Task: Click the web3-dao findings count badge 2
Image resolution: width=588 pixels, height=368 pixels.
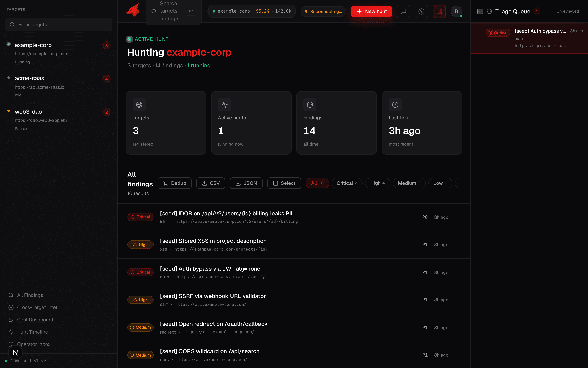Action: 106,112
